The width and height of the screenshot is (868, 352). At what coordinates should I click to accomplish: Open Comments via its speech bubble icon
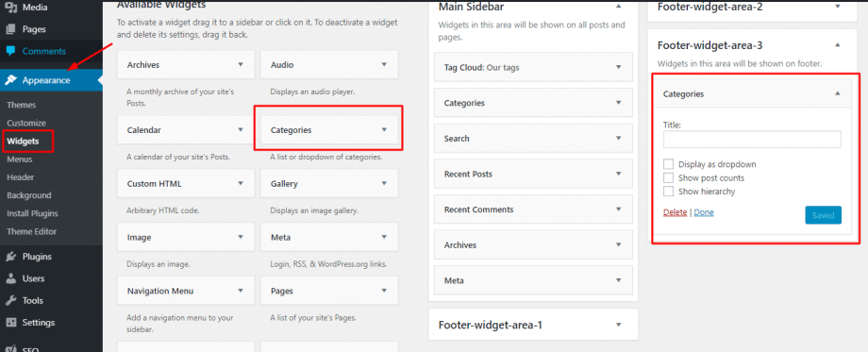point(10,51)
